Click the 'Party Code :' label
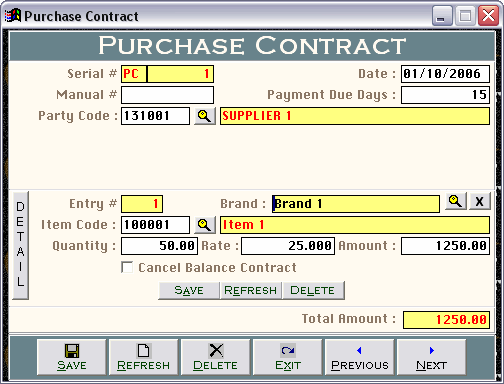Viewport: 504px width, 384px height. tap(78, 116)
